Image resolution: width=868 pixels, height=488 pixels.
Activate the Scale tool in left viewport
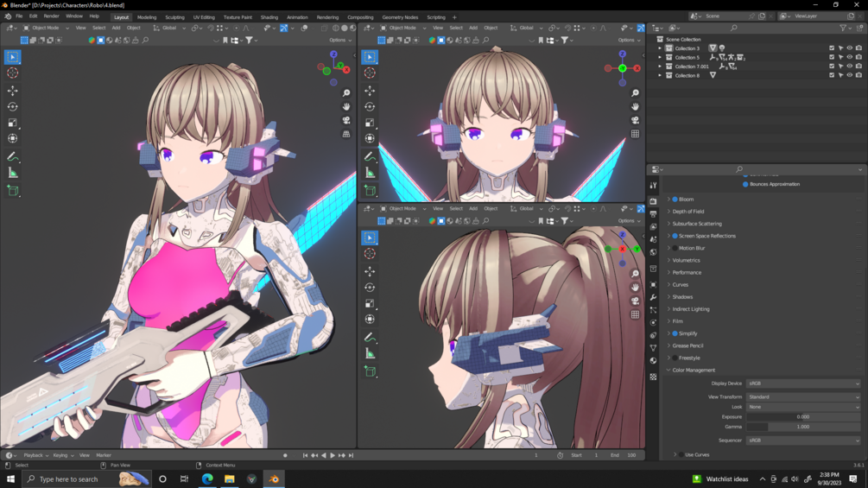pos(12,123)
